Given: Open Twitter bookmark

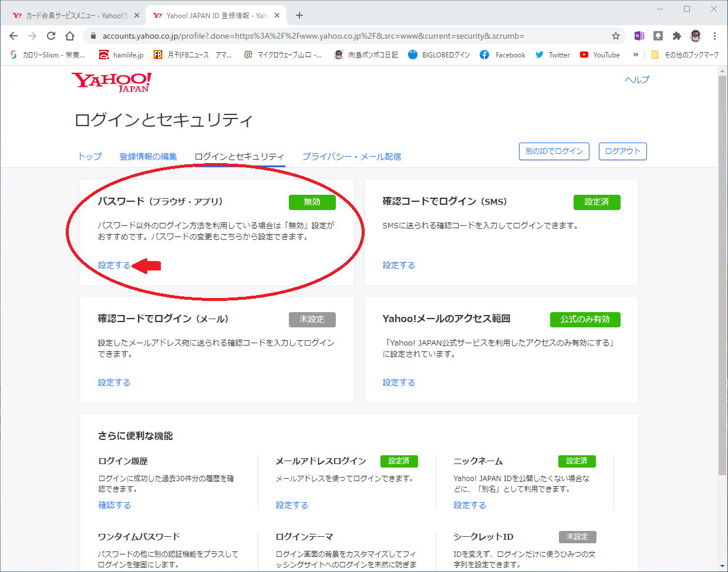Looking at the screenshot, I should click(552, 55).
